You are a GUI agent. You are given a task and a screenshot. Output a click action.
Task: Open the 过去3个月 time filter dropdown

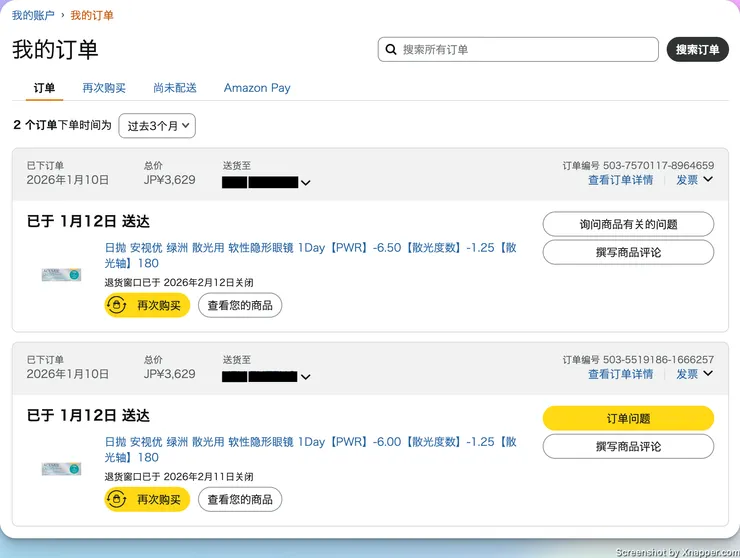(x=157, y=126)
